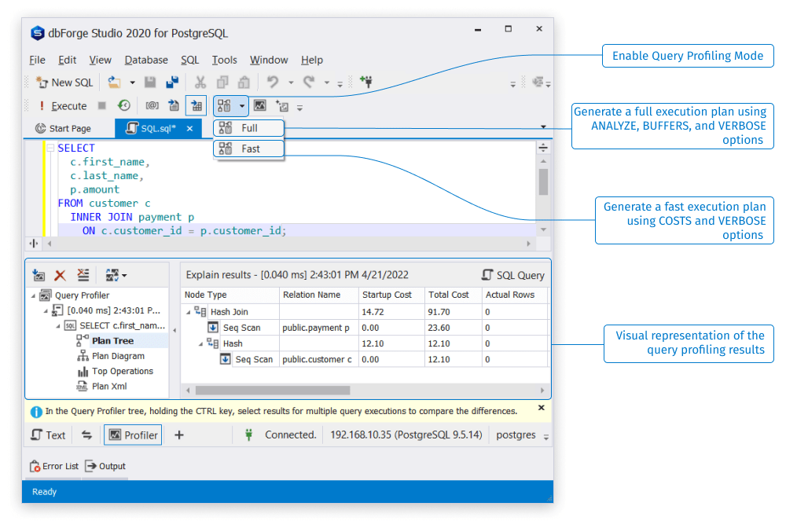This screenshot has height=532, width=786.
Task: Switch to the Start Page tab
Action: click(x=63, y=129)
